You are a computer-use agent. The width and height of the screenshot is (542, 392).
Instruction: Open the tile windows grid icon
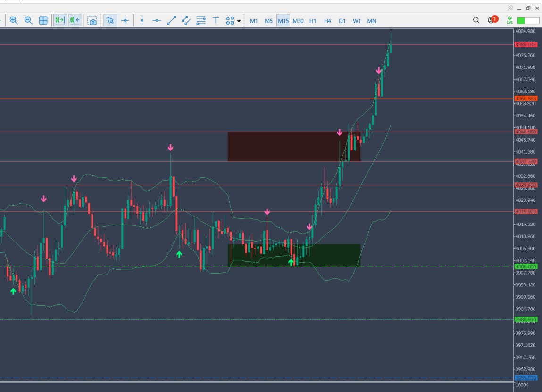coord(43,20)
